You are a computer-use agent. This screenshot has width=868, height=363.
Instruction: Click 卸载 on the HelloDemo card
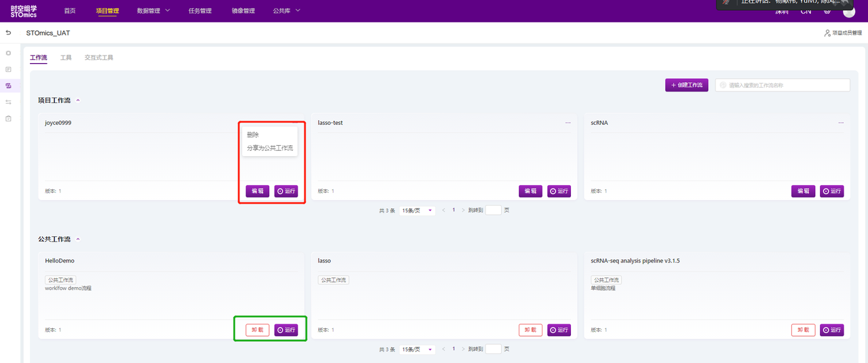pyautogui.click(x=257, y=330)
